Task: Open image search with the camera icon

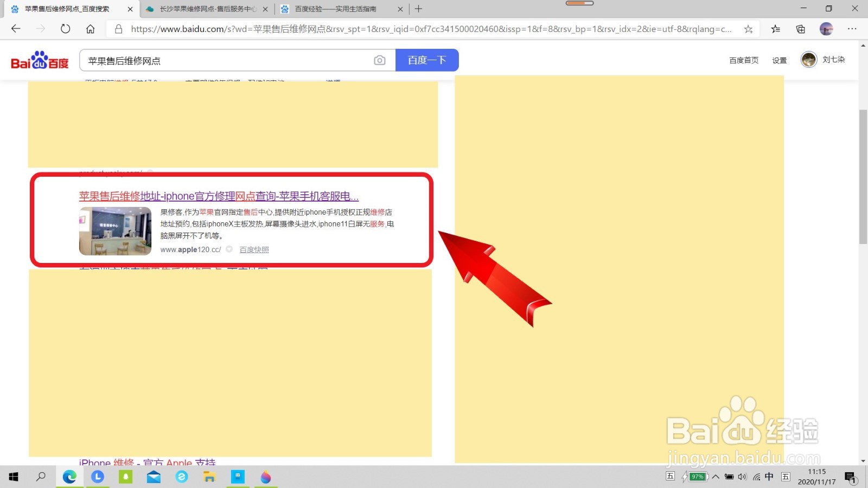Action: pos(380,60)
